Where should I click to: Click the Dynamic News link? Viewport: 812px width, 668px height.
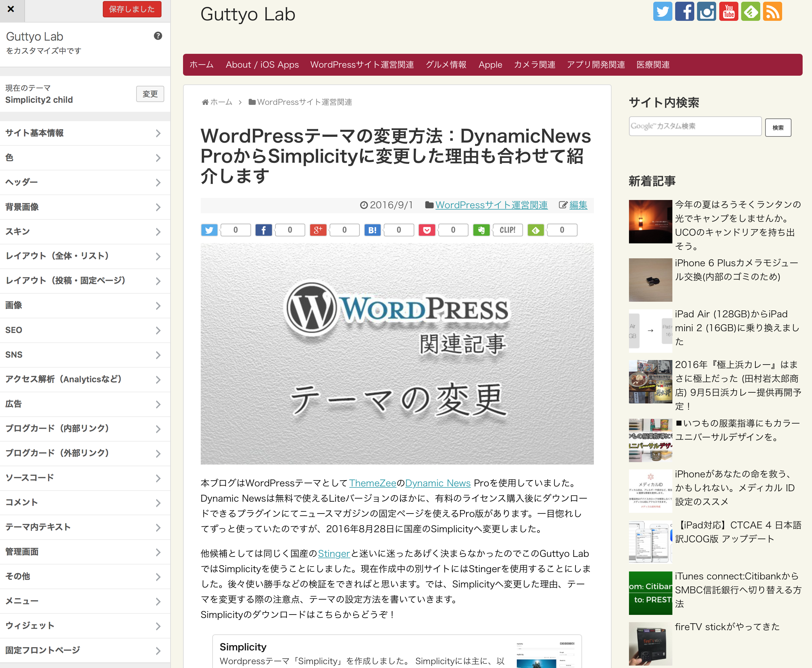438,483
